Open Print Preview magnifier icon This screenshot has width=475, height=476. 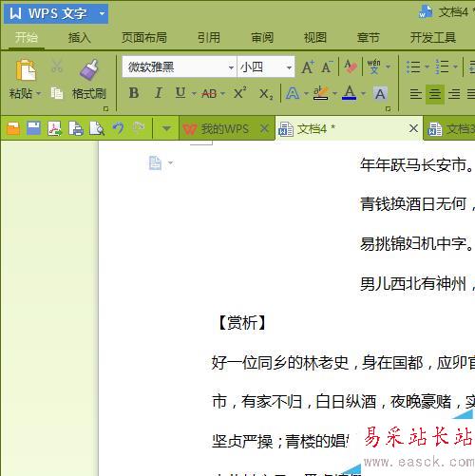97,128
